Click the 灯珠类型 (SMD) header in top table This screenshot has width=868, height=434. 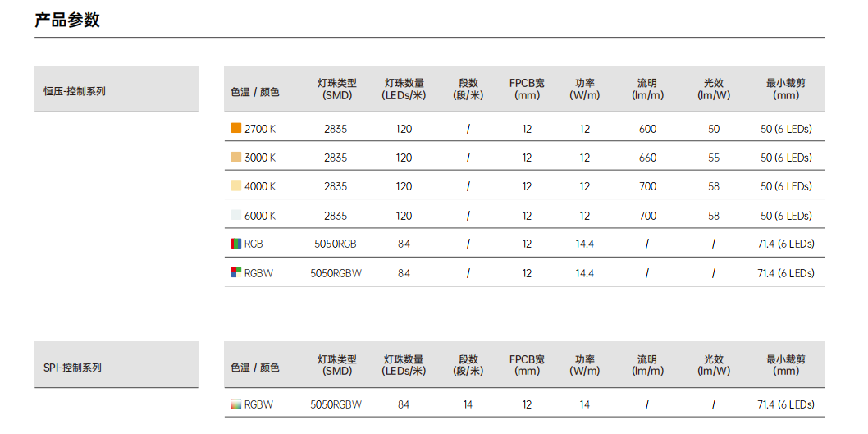337,89
